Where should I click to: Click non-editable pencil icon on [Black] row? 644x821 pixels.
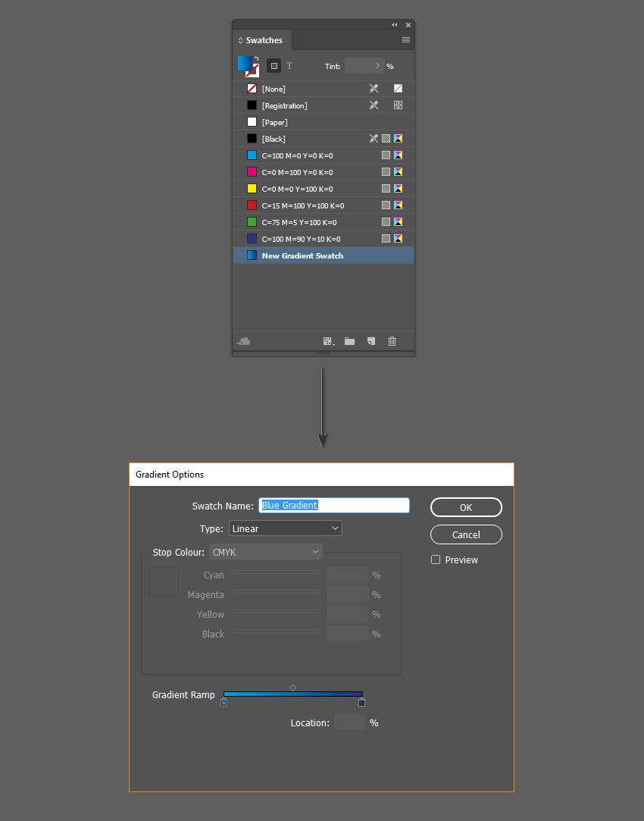point(374,138)
